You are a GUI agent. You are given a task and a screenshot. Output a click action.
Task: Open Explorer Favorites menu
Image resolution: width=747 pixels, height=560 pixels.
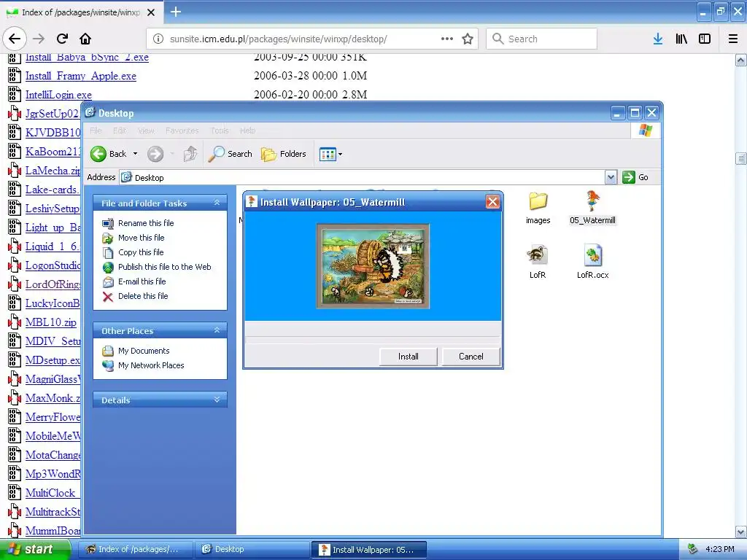pos(182,131)
